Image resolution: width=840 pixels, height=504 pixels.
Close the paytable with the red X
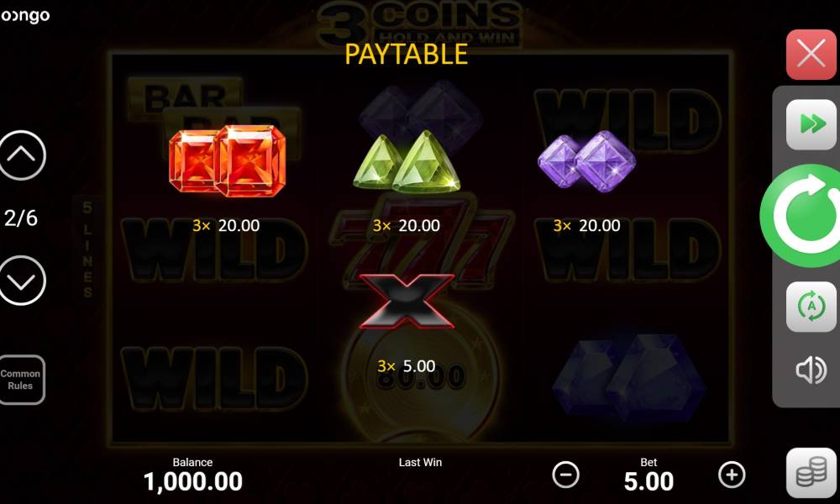(x=811, y=55)
